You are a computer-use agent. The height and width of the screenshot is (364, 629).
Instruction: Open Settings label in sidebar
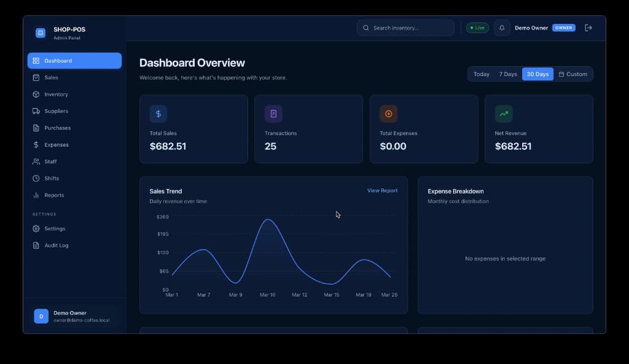(55, 228)
